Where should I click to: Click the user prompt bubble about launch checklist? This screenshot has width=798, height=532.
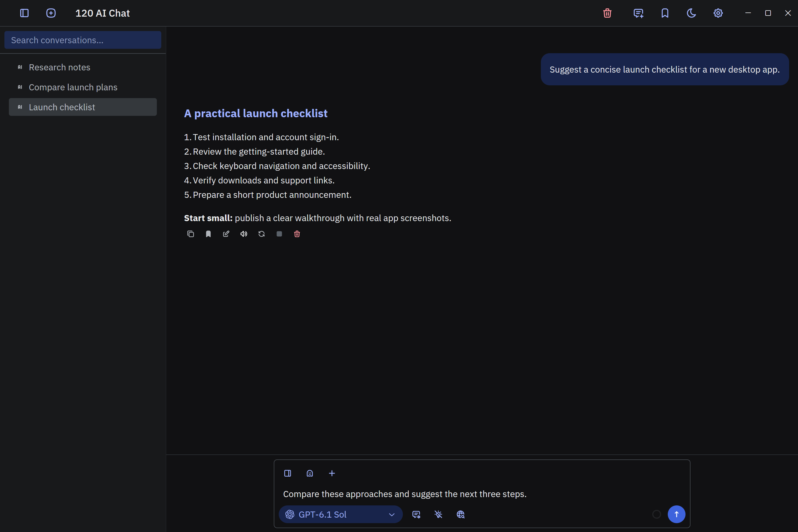[665, 69]
